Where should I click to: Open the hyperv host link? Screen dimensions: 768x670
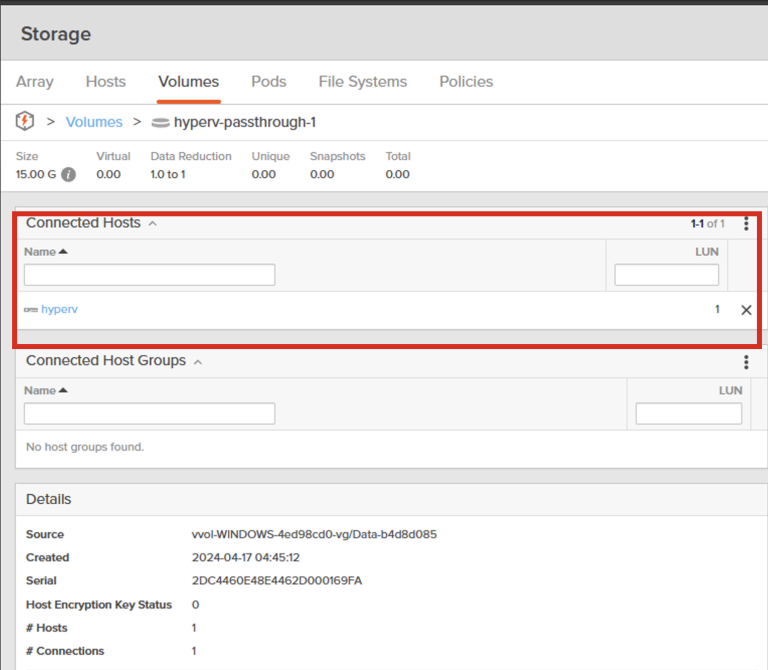click(59, 310)
